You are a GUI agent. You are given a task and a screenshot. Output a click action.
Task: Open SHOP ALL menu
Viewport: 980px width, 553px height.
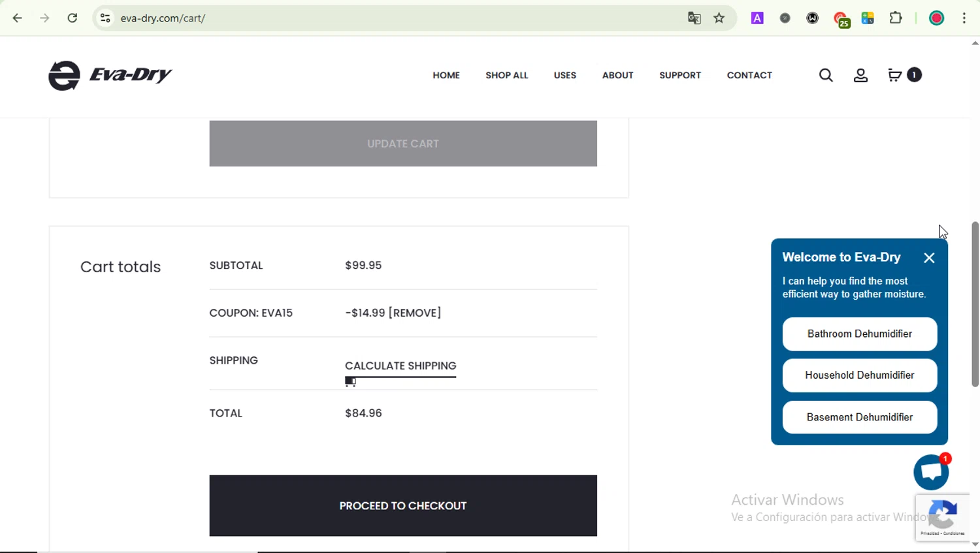pos(506,75)
